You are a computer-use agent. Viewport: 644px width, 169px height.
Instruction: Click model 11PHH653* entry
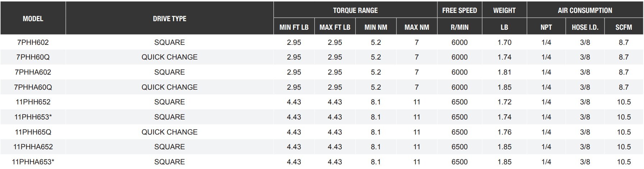pyautogui.click(x=33, y=117)
